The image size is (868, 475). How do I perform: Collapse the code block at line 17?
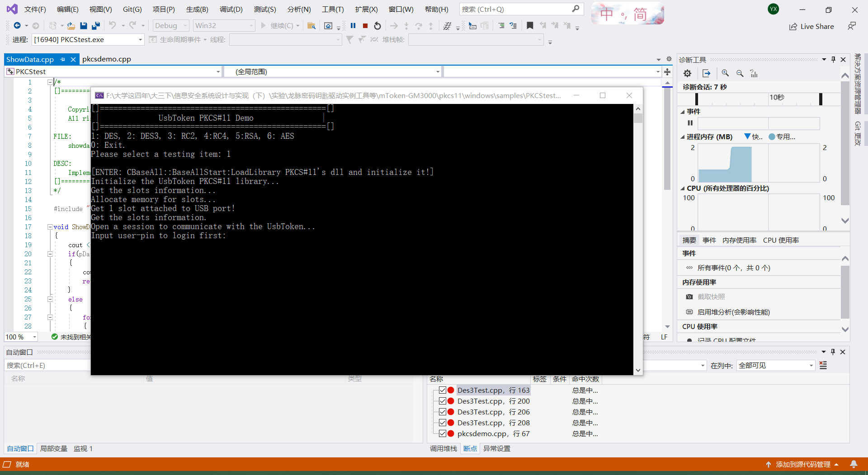(x=50, y=227)
